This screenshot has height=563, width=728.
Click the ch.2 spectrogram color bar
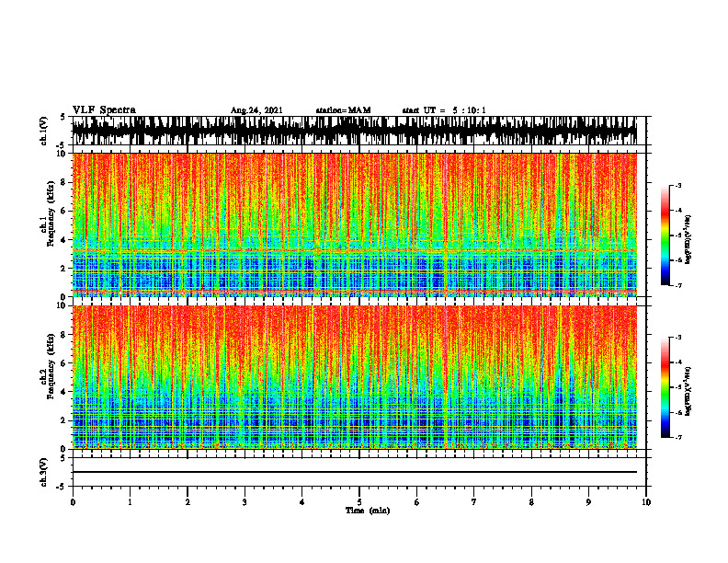coord(665,387)
